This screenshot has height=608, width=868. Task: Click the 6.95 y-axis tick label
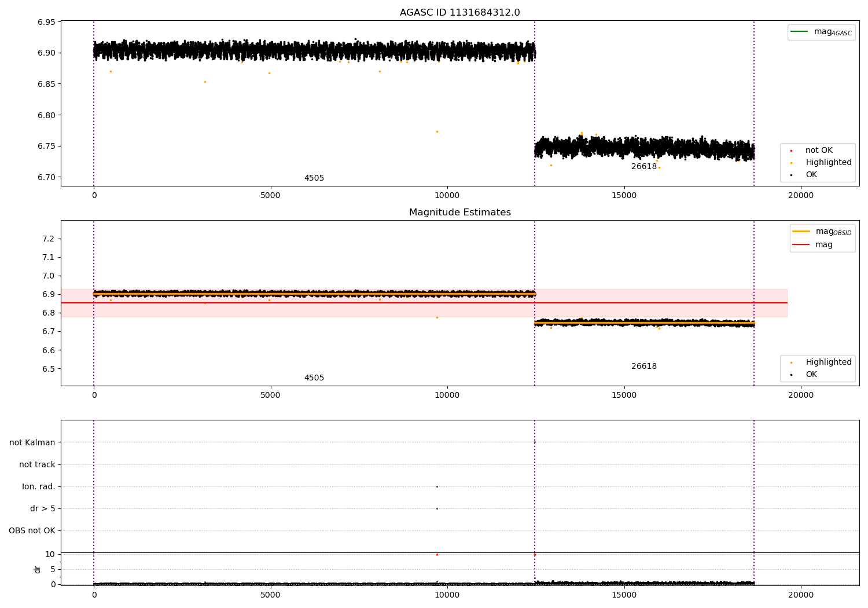[x=46, y=23]
